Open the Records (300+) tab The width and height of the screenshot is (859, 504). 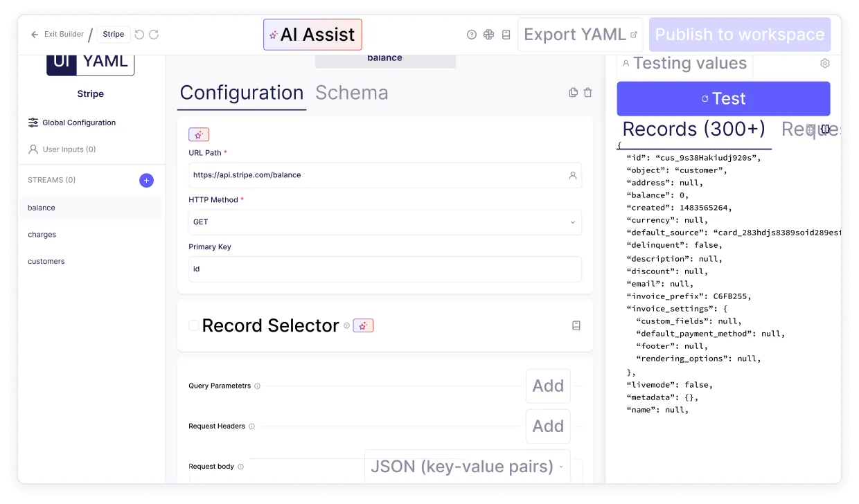[x=694, y=129]
